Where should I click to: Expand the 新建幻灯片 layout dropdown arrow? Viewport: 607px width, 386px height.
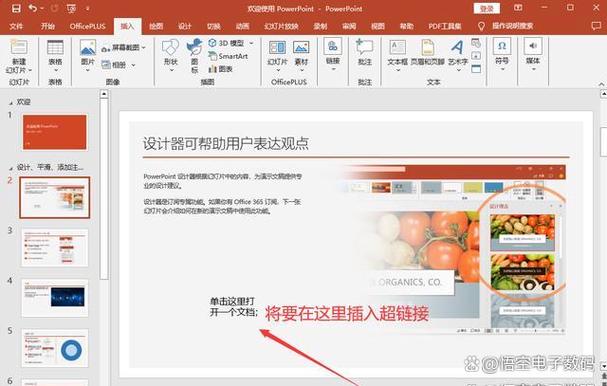[x=30, y=71]
